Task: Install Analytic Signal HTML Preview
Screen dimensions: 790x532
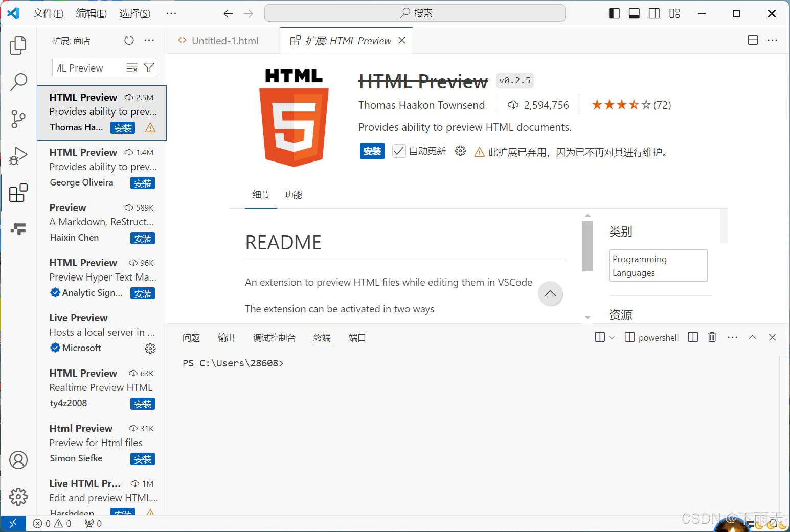Action: tap(143, 293)
